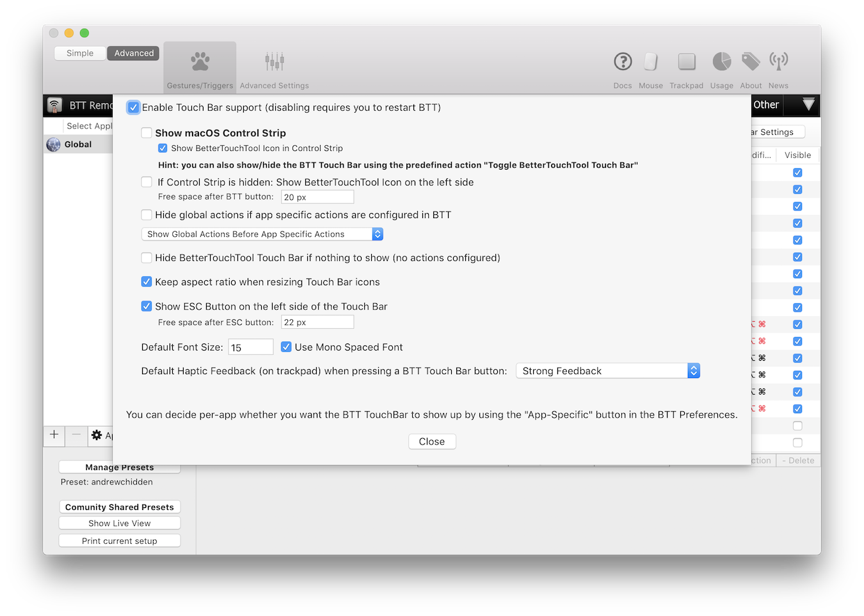Select the Other tab
The height and width of the screenshot is (616, 864).
click(x=766, y=104)
